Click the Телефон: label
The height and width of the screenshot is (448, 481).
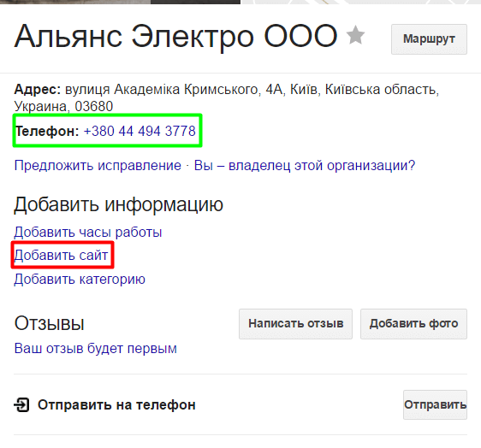47,131
